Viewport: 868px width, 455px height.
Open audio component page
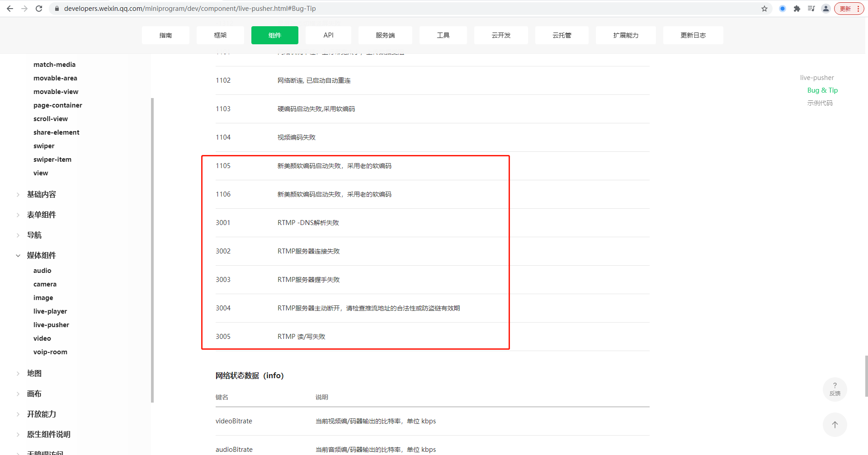click(42, 271)
